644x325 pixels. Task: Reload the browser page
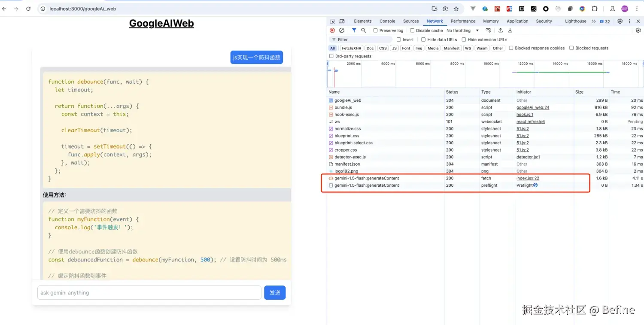28,9
